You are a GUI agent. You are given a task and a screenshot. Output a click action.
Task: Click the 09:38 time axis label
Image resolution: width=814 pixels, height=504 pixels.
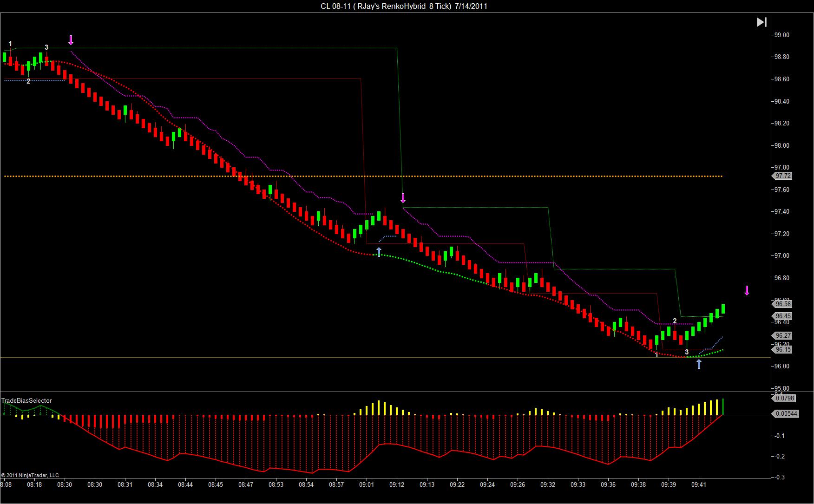pyautogui.click(x=638, y=485)
